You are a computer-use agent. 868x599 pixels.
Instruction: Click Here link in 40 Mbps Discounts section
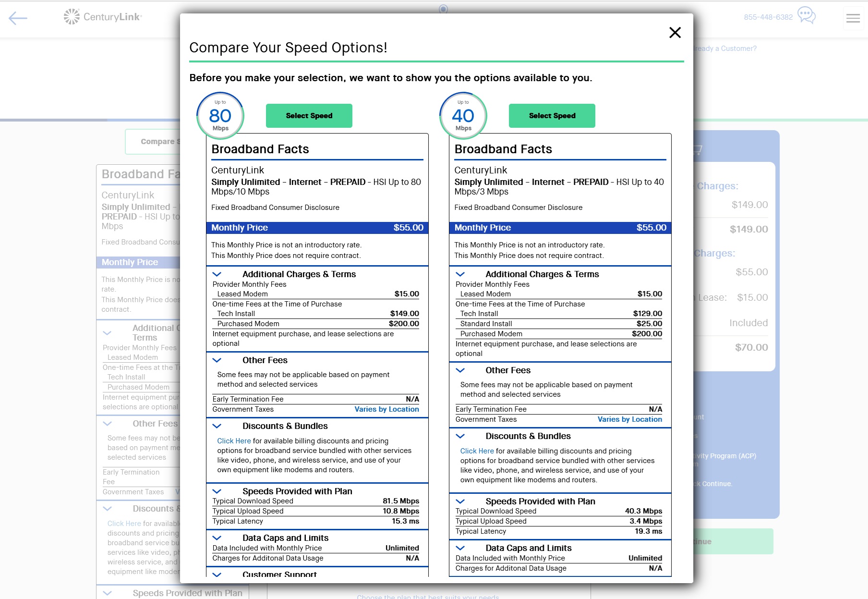477,451
